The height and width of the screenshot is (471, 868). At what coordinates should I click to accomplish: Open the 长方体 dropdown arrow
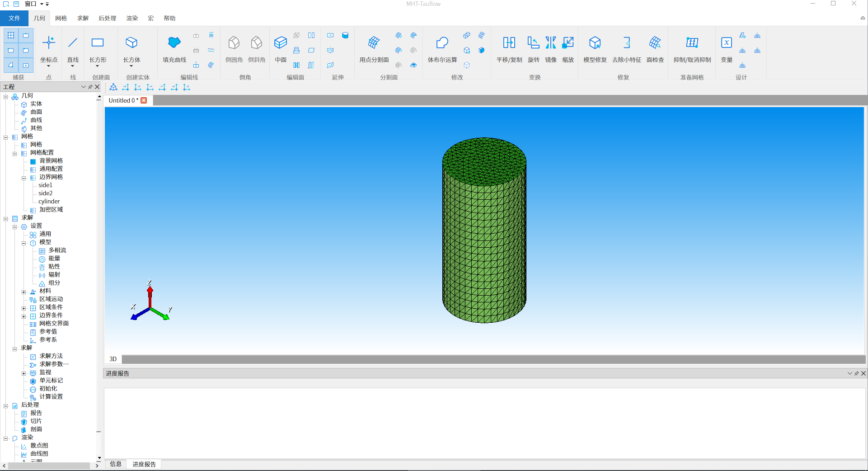click(131, 66)
